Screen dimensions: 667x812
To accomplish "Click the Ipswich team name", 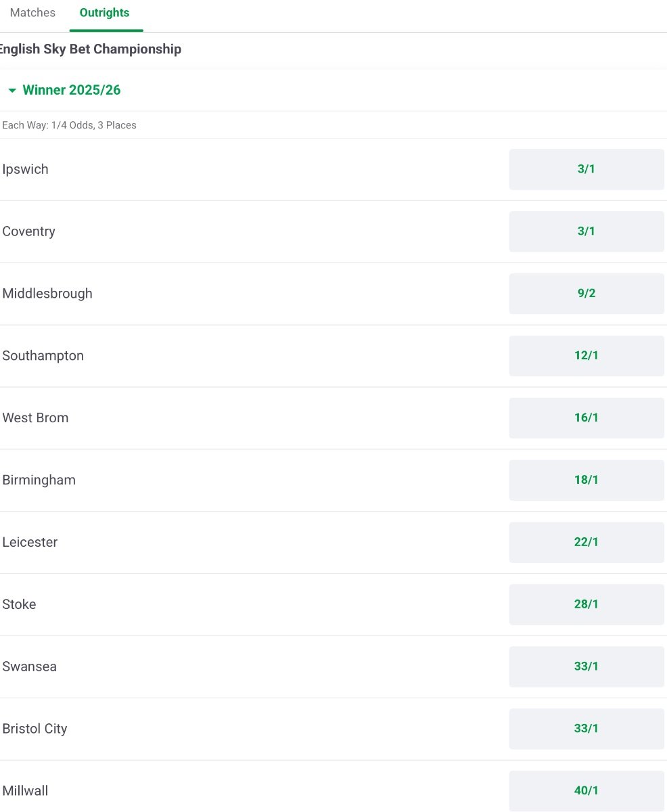I will (26, 169).
